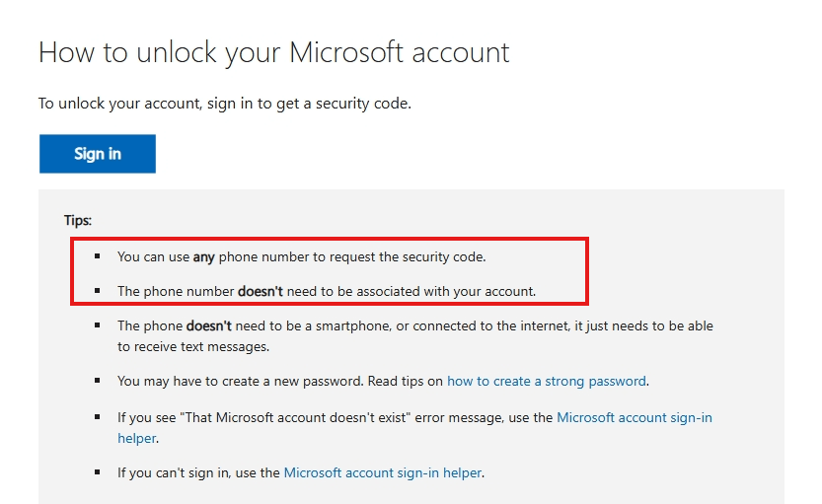Click the bullet beside the smartphone tip
This screenshot has height=504, width=822.
coord(98,324)
